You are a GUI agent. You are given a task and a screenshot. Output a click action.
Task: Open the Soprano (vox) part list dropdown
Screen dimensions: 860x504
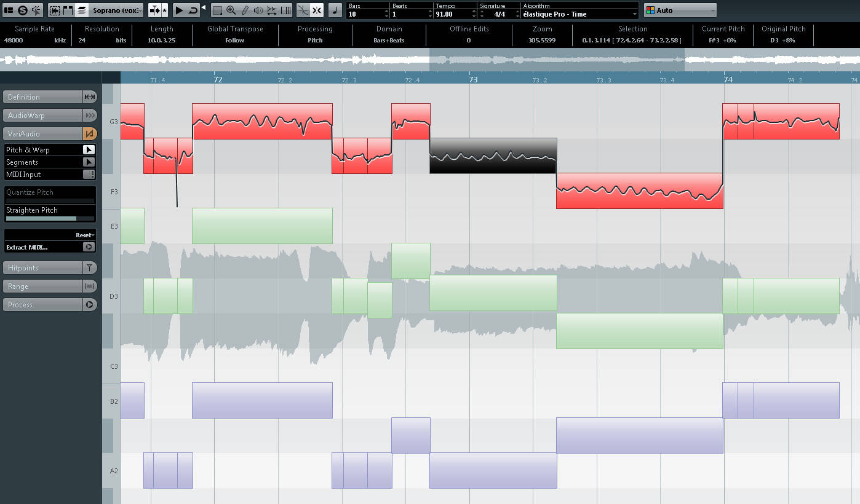117,10
